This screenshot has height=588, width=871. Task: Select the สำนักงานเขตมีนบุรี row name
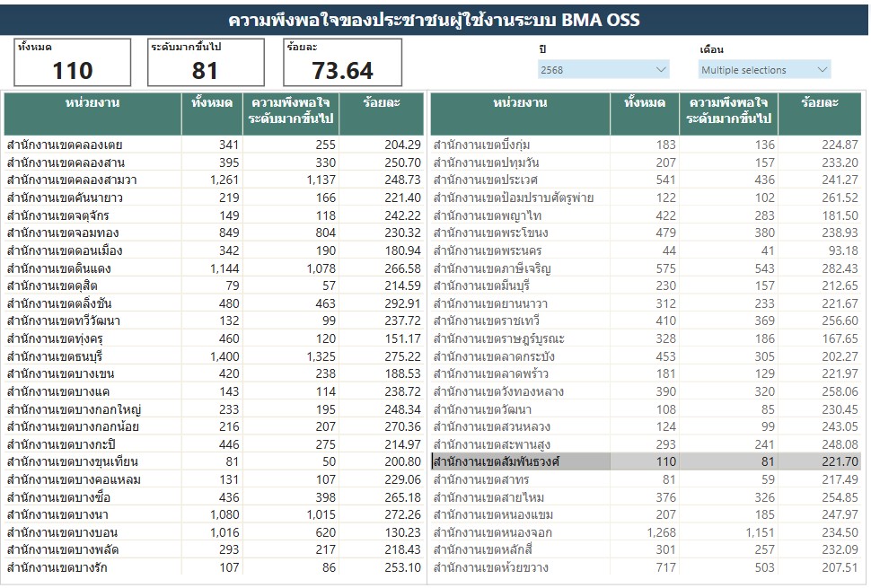(481, 285)
